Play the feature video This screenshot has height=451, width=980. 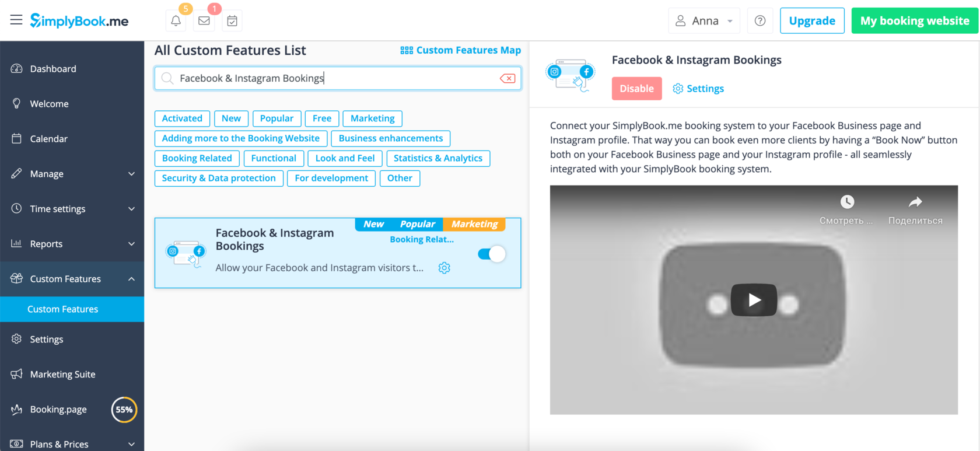point(754,300)
